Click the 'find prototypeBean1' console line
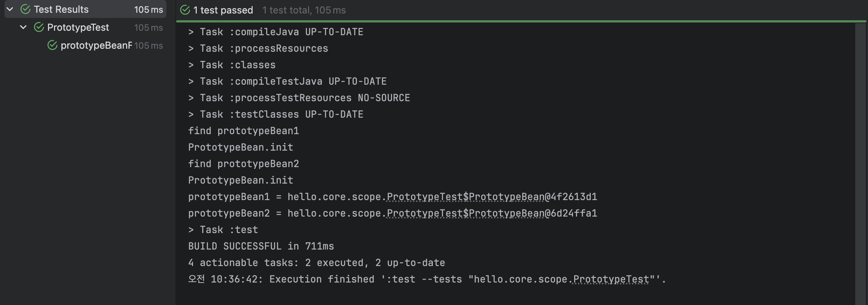The image size is (868, 305). coord(244,131)
